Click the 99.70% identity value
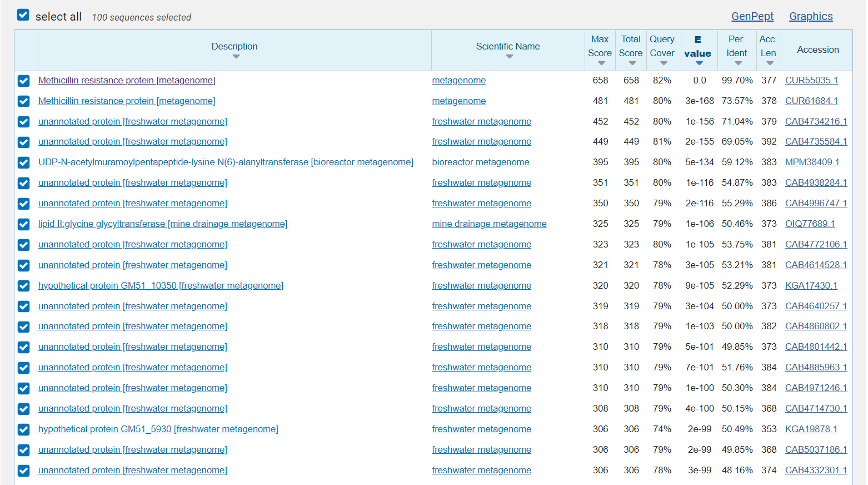The height and width of the screenshot is (485, 868). [x=737, y=80]
